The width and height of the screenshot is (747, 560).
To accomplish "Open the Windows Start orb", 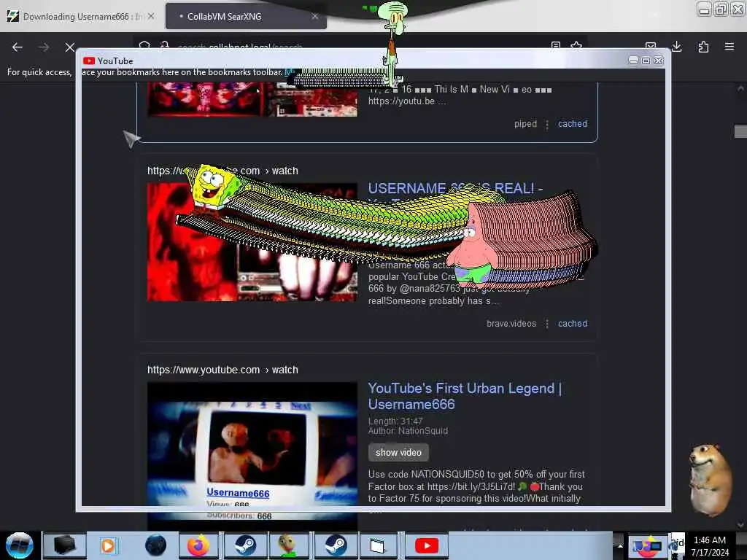I will (20, 545).
